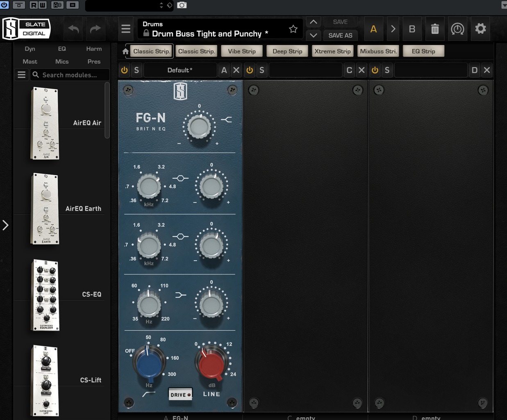Enable host automation Write (W) button

(43, 5)
